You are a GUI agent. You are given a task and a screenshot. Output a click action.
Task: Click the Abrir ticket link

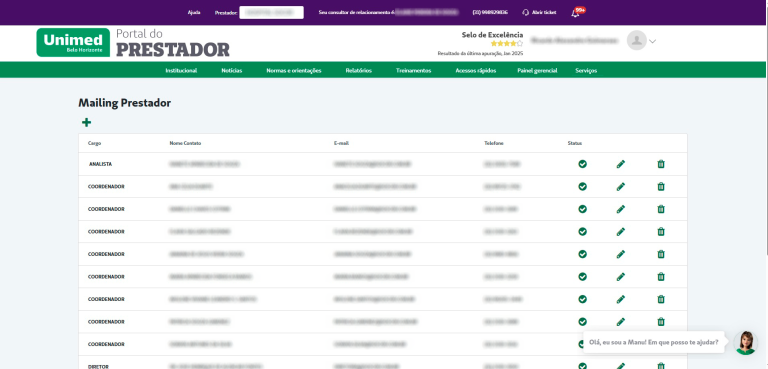point(539,13)
